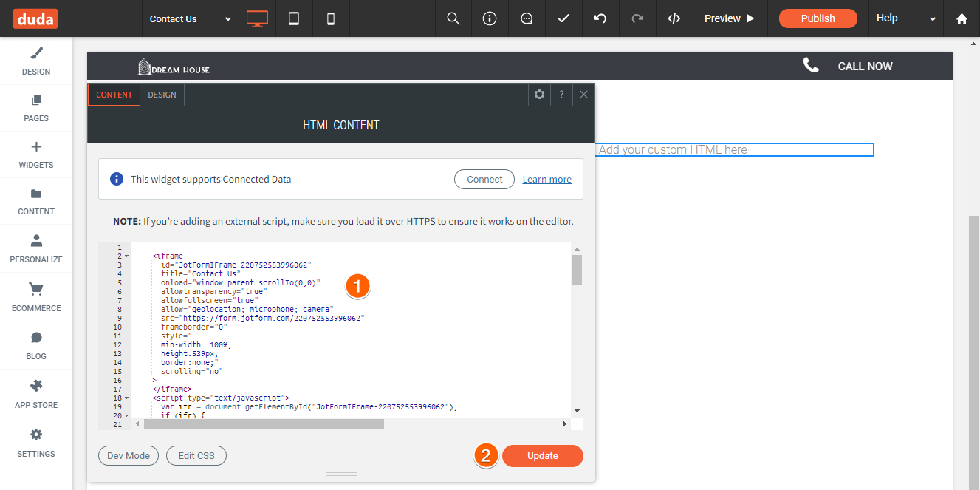
Task: Select the Content tab
Action: (114, 95)
